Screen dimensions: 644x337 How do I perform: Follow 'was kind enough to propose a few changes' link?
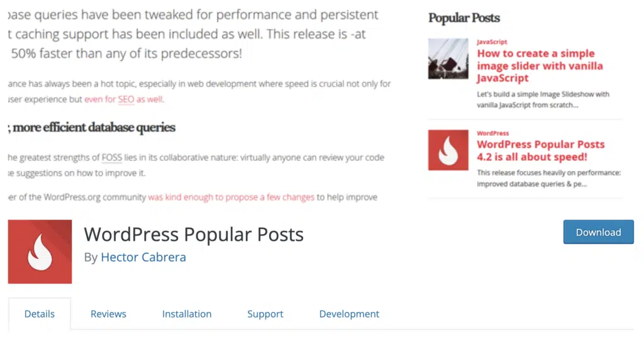point(231,197)
